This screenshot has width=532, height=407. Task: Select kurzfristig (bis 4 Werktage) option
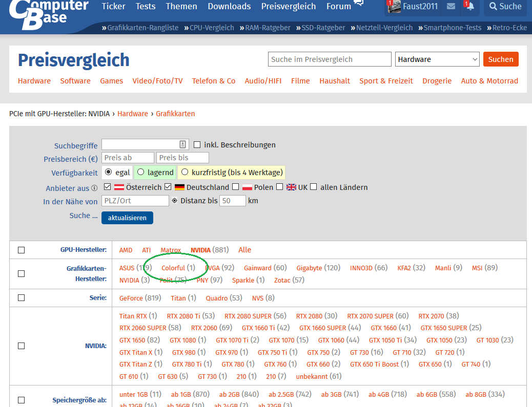(185, 172)
